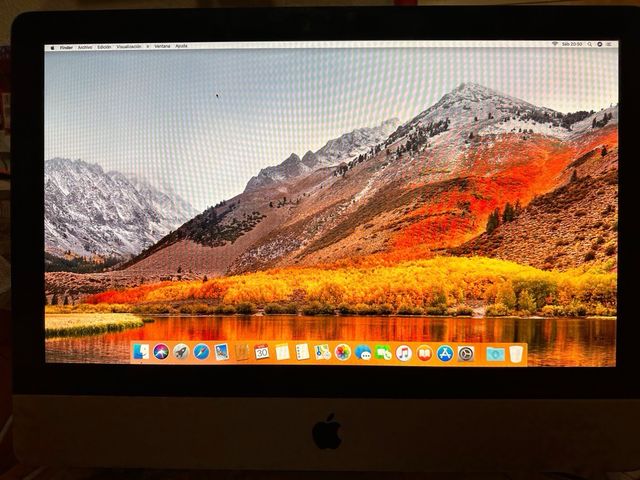Open FaceTime green icon
The width and height of the screenshot is (640, 480).
pyautogui.click(x=384, y=353)
